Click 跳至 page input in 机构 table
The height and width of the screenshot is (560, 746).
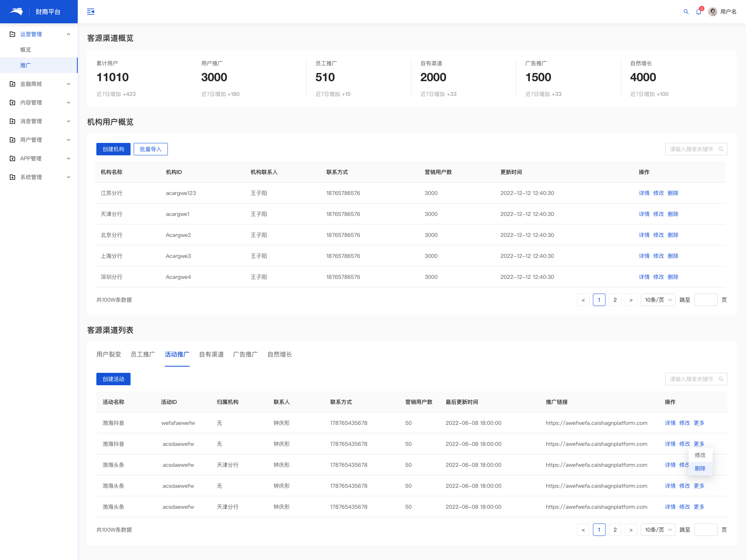coord(706,300)
